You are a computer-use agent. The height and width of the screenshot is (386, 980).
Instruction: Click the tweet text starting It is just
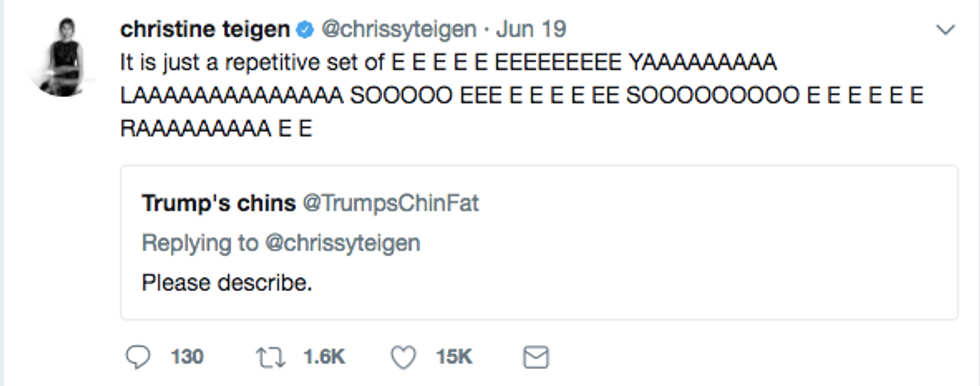pyautogui.click(x=522, y=96)
